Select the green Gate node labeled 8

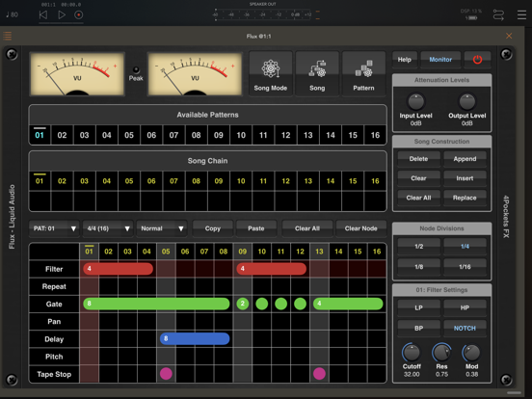click(x=156, y=304)
